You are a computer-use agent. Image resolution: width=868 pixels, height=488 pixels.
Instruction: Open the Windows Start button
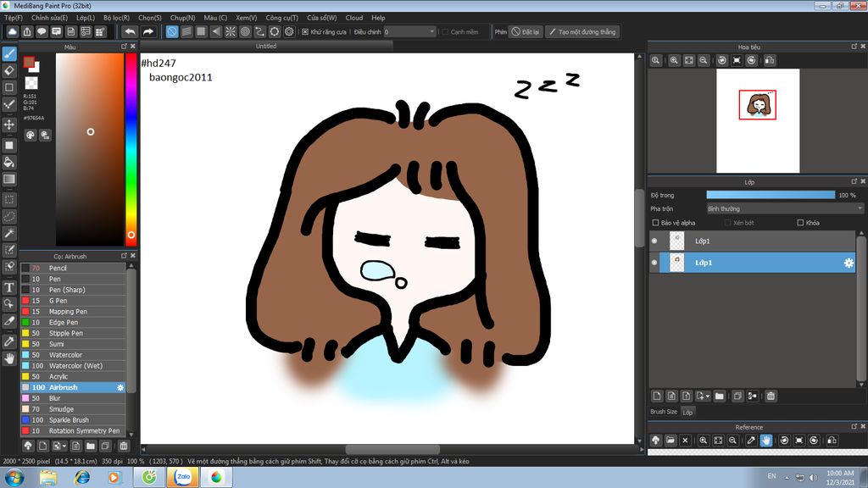pyautogui.click(x=14, y=477)
